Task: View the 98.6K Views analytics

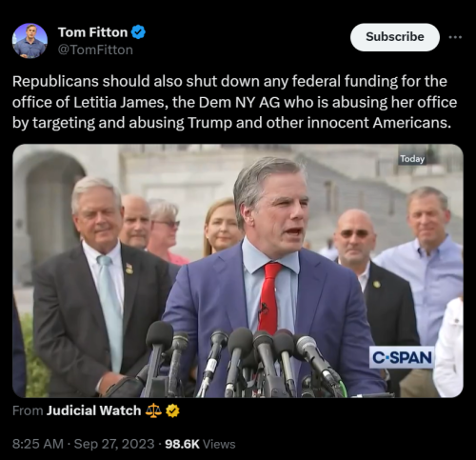Action: point(200,444)
